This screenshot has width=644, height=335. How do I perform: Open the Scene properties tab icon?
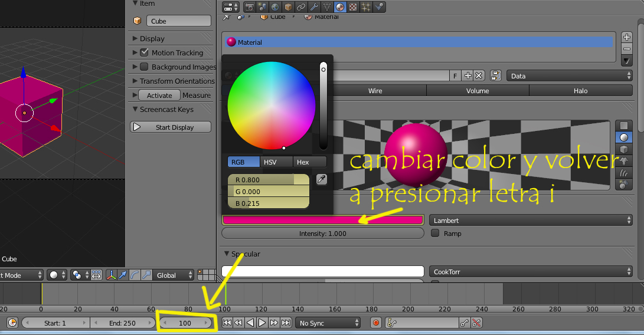coord(262,7)
